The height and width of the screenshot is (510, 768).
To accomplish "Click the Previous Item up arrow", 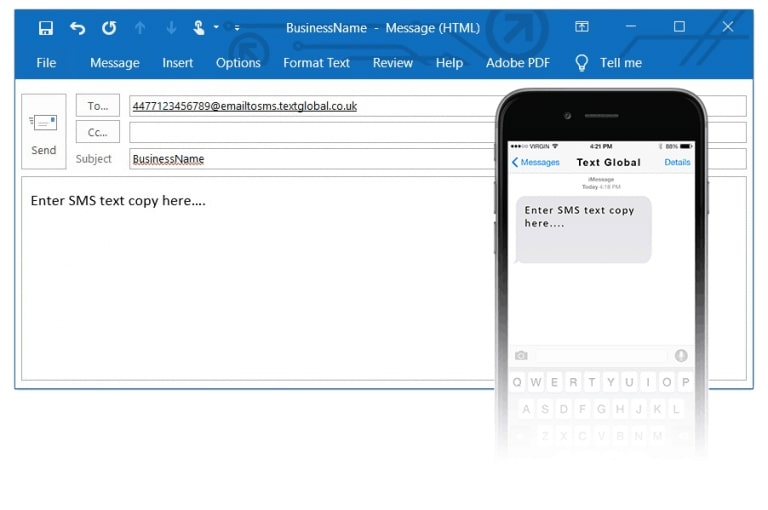I will tap(140, 28).
